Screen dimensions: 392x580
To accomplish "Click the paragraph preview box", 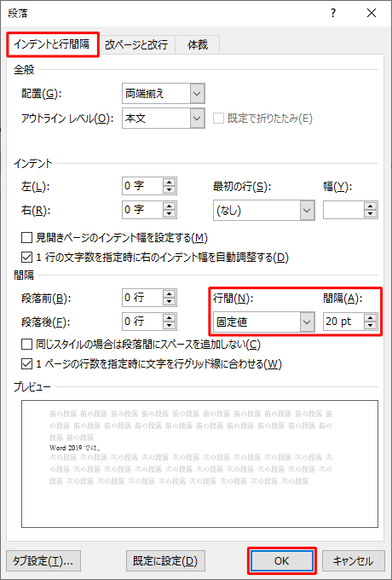I will [x=200, y=464].
